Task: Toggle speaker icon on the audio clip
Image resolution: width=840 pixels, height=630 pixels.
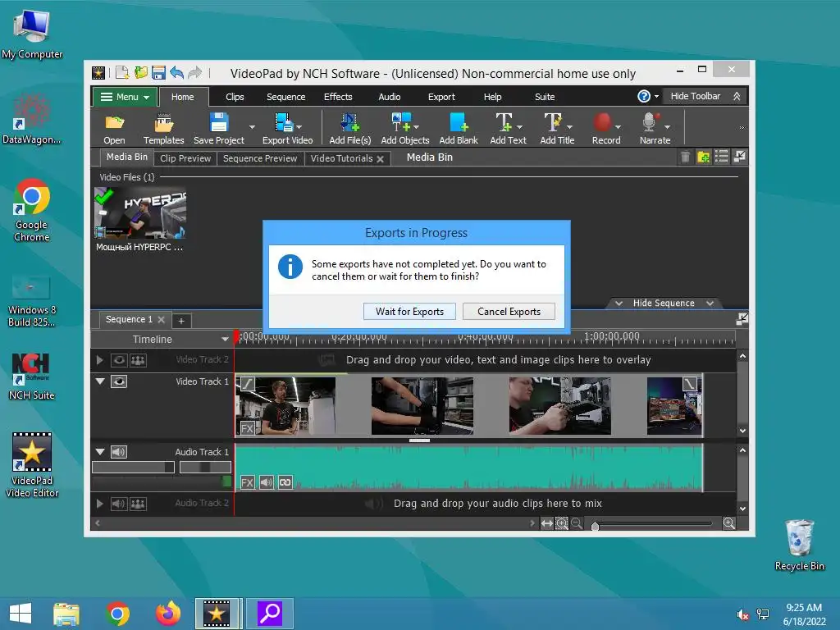Action: coord(267,482)
